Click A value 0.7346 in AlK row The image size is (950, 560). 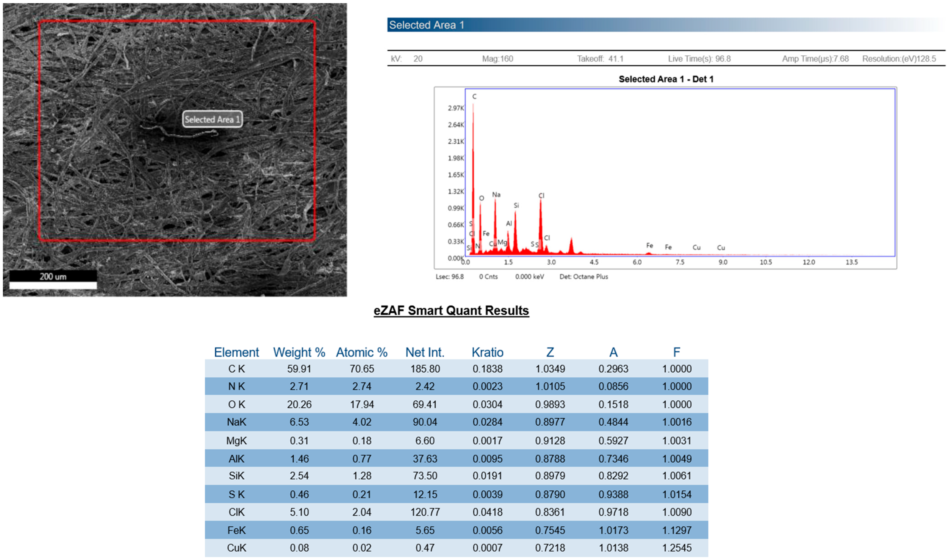pos(613,459)
